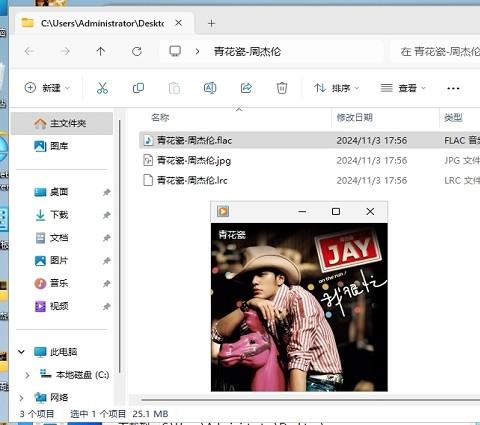Unpin 视频 using its pin icon
The height and width of the screenshot is (425, 480).
click(x=107, y=306)
